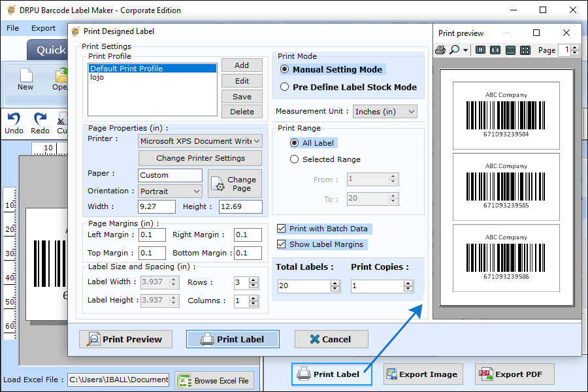Close the Print preview window
The image size is (588, 392).
(x=566, y=33)
